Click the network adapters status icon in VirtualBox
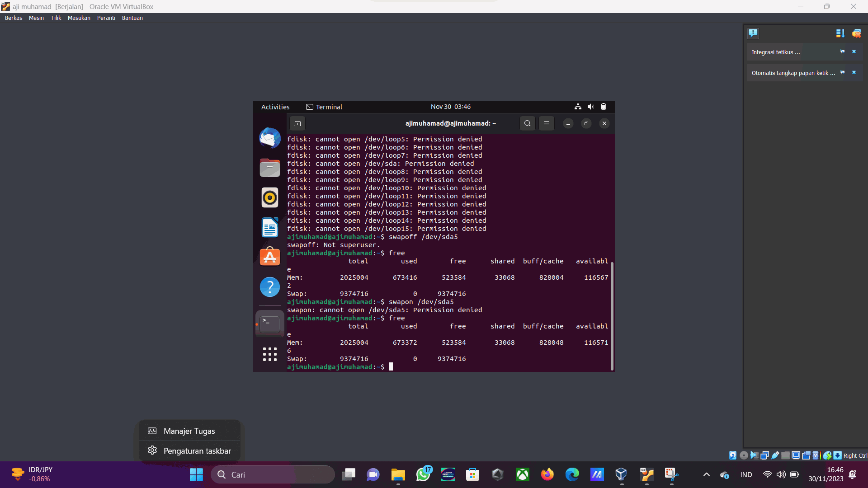 pyautogui.click(x=764, y=455)
